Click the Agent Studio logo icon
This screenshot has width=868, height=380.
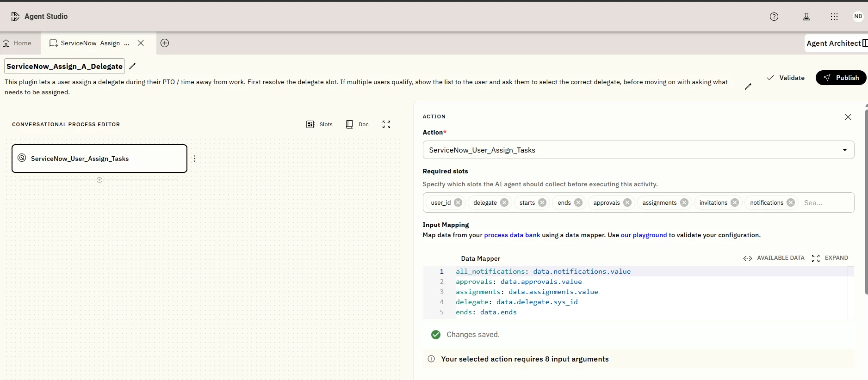point(15,17)
